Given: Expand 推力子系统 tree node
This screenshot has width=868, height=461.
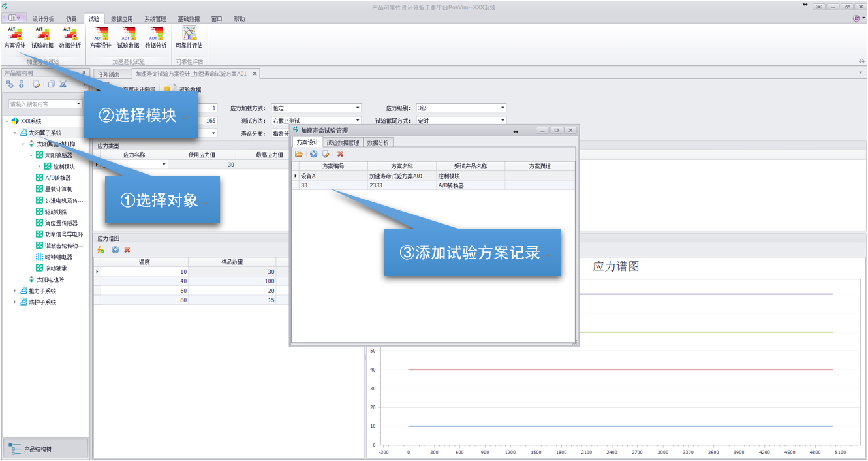Looking at the screenshot, I should click(15, 291).
